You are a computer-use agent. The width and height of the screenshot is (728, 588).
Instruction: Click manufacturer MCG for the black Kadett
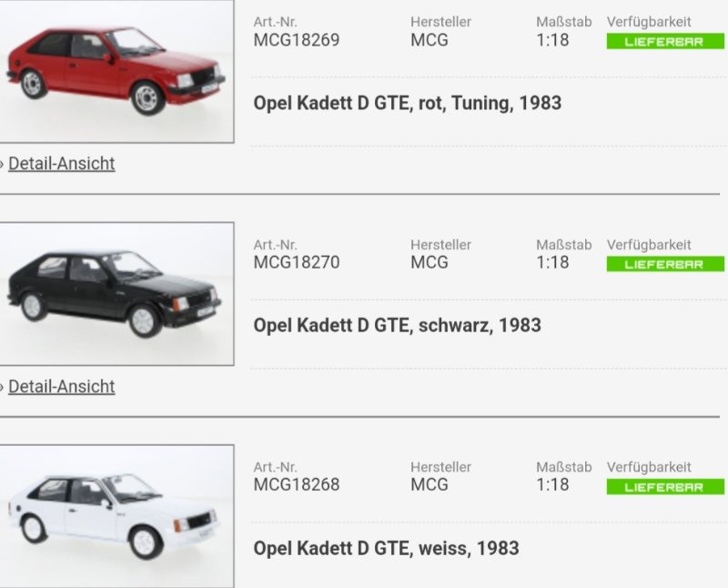(x=430, y=262)
